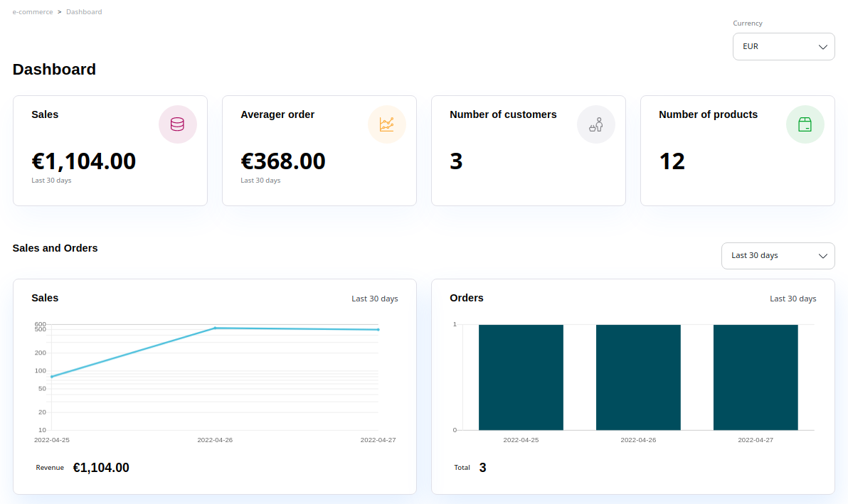
Task: Click the green box icon on products card
Action: click(805, 124)
